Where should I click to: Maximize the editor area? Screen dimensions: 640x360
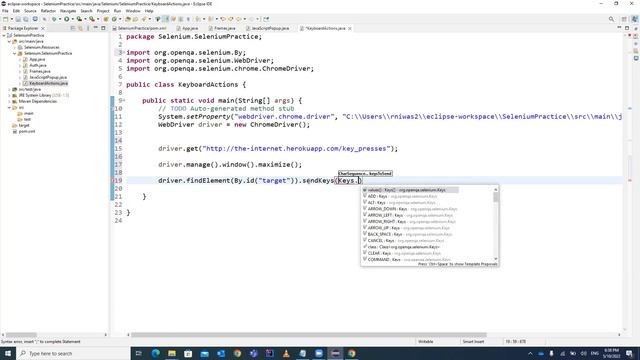coord(627,28)
